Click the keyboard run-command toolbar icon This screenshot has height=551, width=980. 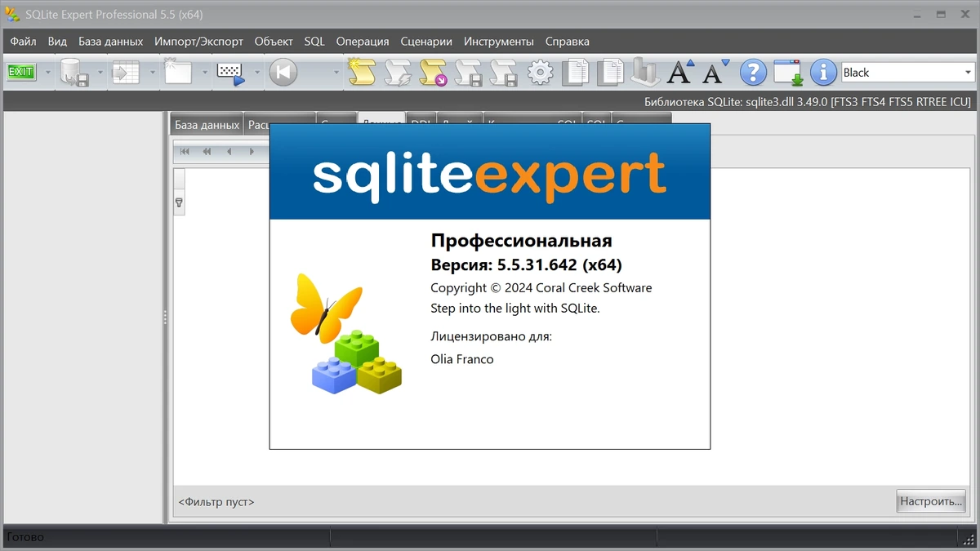pyautogui.click(x=230, y=73)
